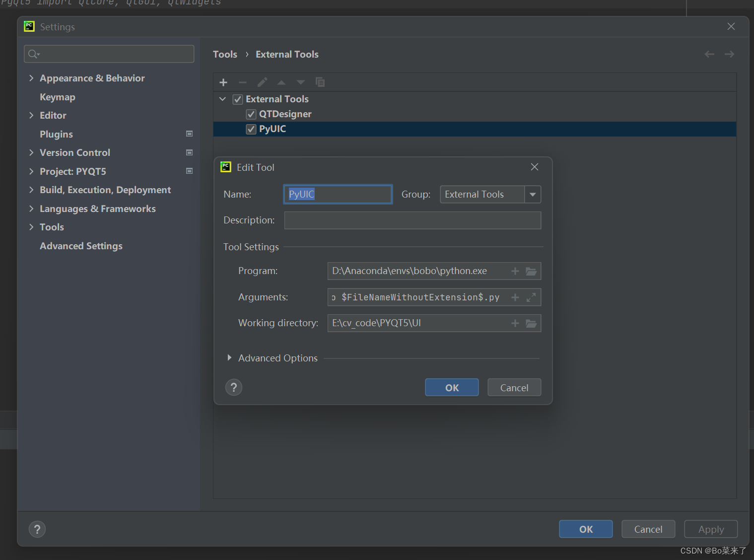Browse for Program path via the folder icon
The width and height of the screenshot is (754, 560).
click(531, 271)
